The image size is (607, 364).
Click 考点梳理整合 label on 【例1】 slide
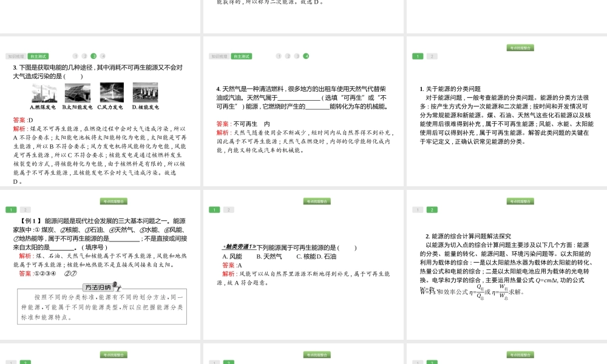[x=114, y=201]
